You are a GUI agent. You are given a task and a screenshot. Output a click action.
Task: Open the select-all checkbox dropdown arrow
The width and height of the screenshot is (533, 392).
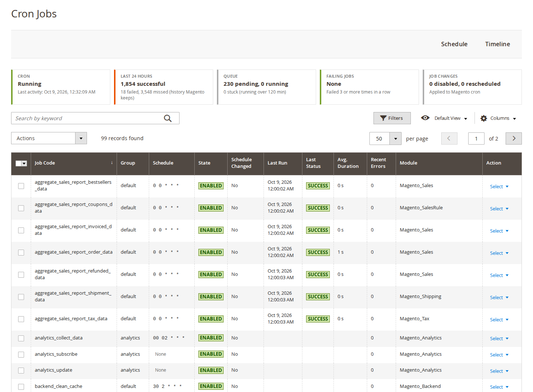pos(24,163)
